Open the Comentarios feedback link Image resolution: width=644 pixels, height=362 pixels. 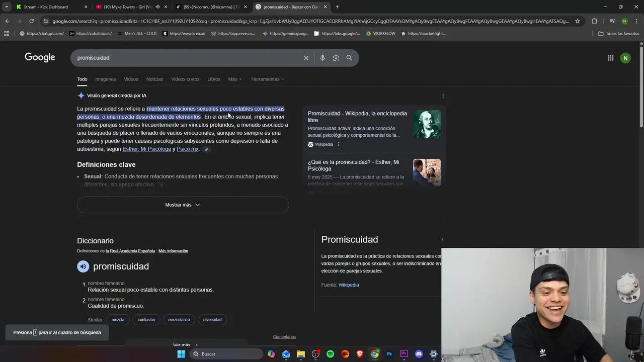pos(284,337)
